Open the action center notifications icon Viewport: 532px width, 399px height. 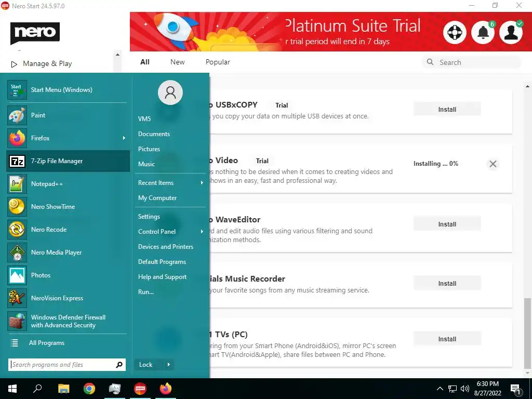[515, 390]
